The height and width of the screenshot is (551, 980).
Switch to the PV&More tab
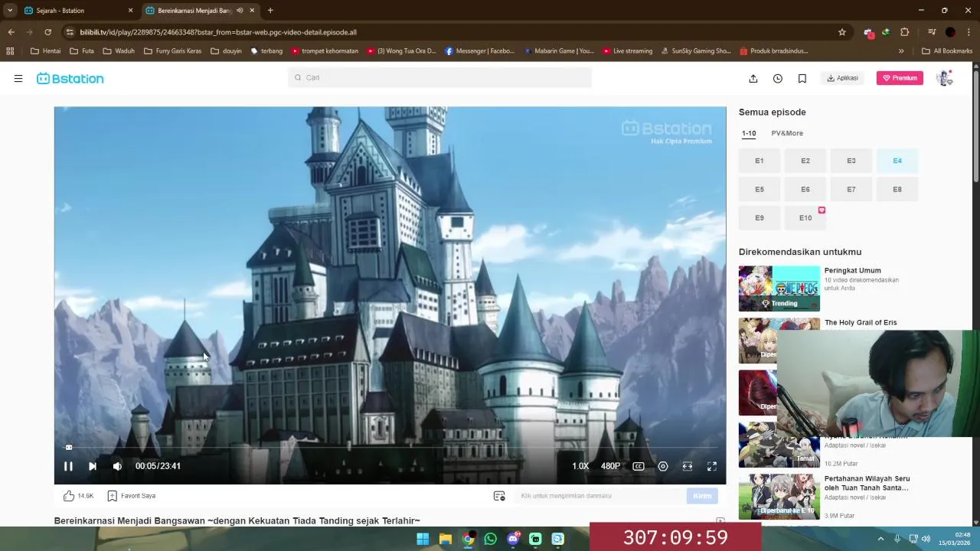(787, 133)
